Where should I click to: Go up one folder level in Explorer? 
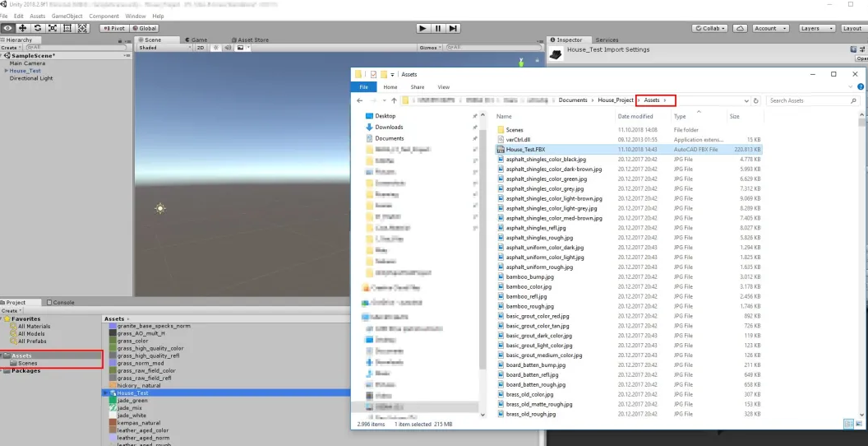click(394, 101)
